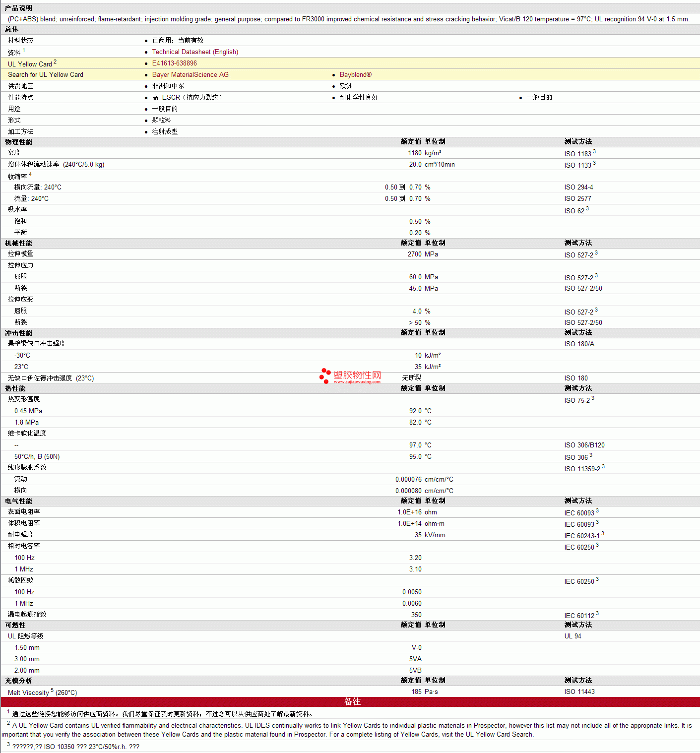Click '注射成型' processing method text
The width and height of the screenshot is (700, 753).
tap(165, 131)
